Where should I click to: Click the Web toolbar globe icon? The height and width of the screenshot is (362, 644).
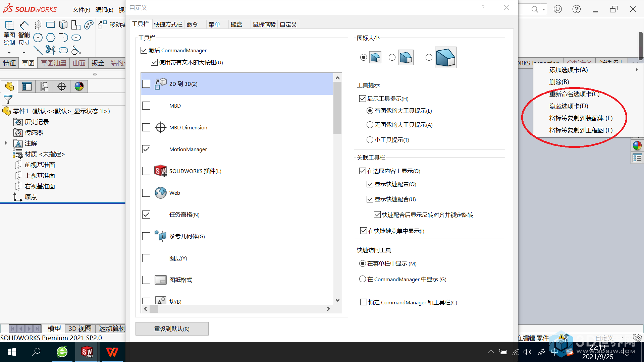click(x=161, y=193)
